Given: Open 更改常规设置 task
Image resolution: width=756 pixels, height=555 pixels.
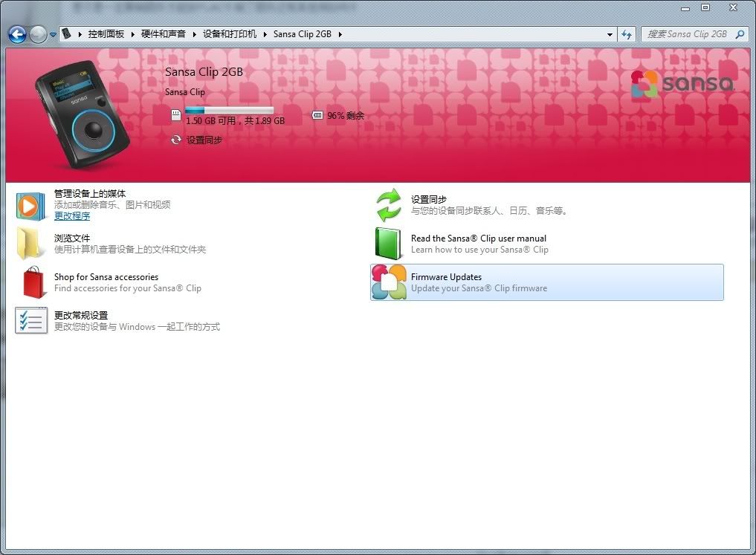Looking at the screenshot, I should click(x=81, y=315).
